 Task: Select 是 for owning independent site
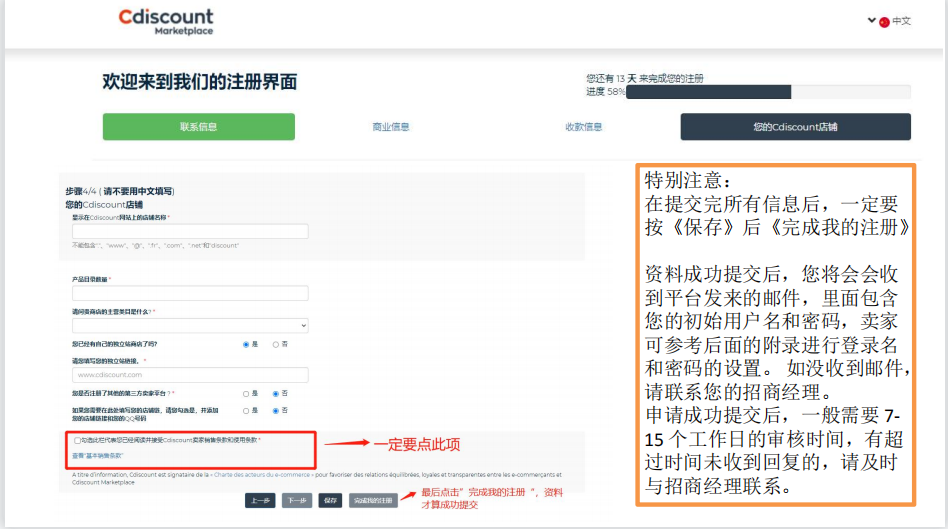246,344
